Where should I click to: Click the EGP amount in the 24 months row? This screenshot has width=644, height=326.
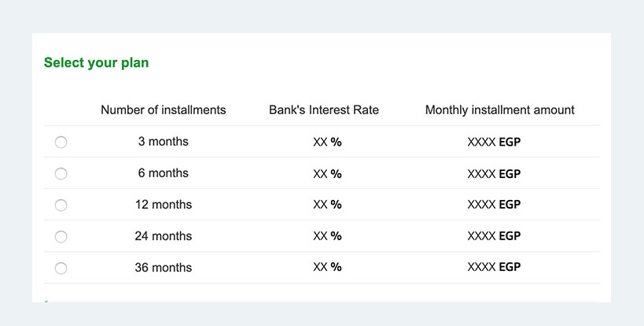point(494,236)
